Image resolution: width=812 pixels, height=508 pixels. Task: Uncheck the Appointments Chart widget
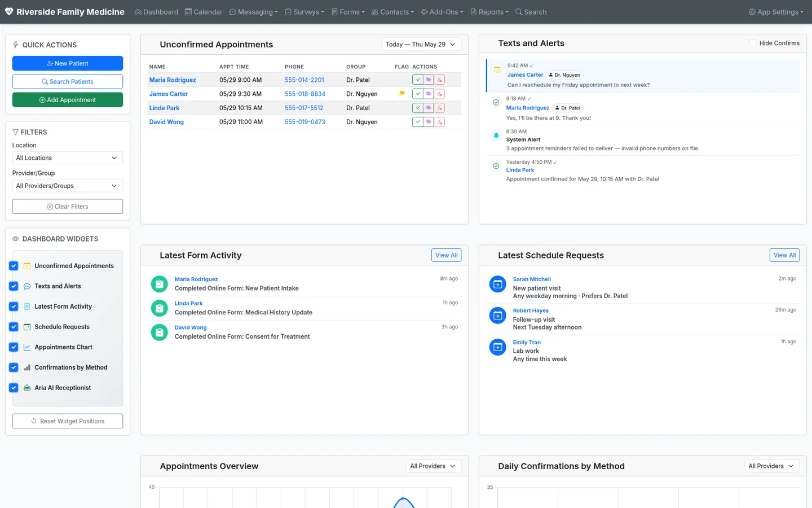(14, 347)
